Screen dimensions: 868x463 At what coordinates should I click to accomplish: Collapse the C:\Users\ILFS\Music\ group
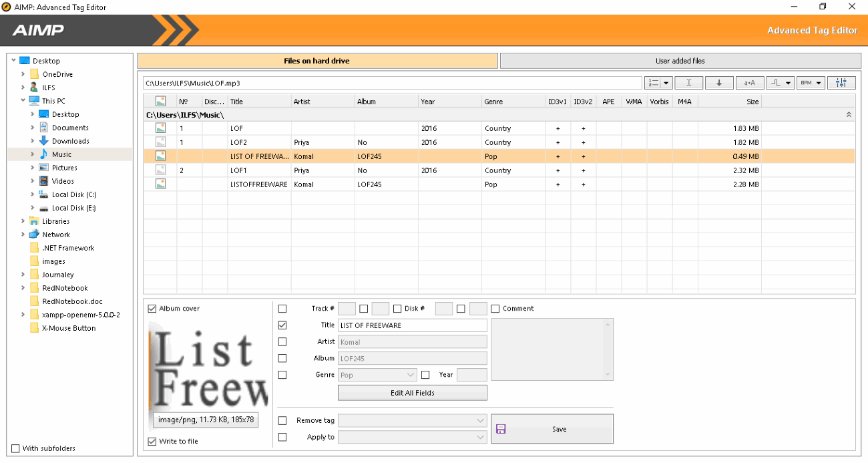click(x=849, y=115)
